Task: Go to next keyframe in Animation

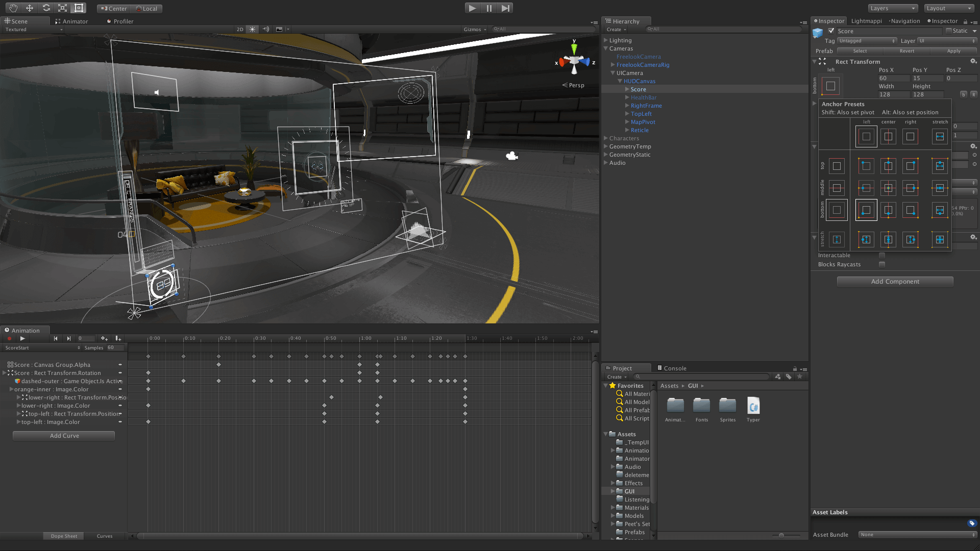Action: click(x=68, y=338)
